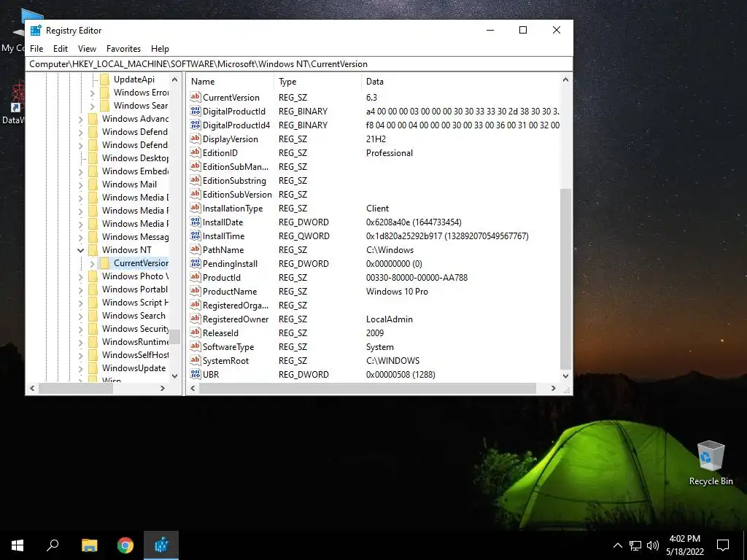Sort values by the Name column header
This screenshot has width=747, height=560.
click(231, 82)
